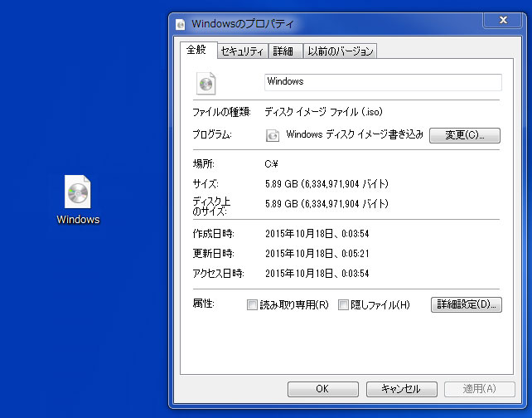The height and width of the screenshot is (418, 532).
Task: Close the Windowsのプロパティ dialog
Action: click(503, 20)
